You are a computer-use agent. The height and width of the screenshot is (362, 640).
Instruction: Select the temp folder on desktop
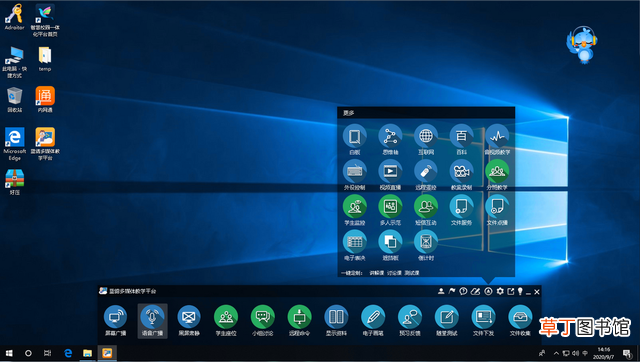coord(45,59)
